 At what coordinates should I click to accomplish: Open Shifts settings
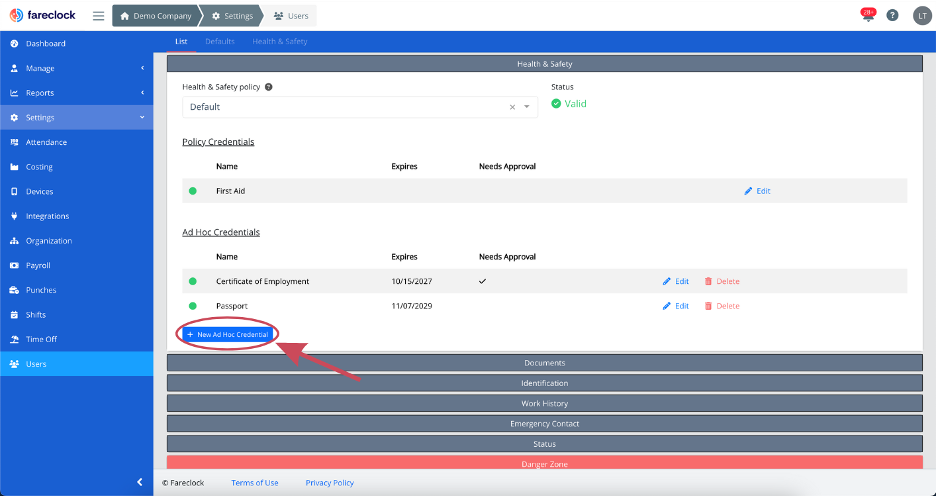point(76,315)
